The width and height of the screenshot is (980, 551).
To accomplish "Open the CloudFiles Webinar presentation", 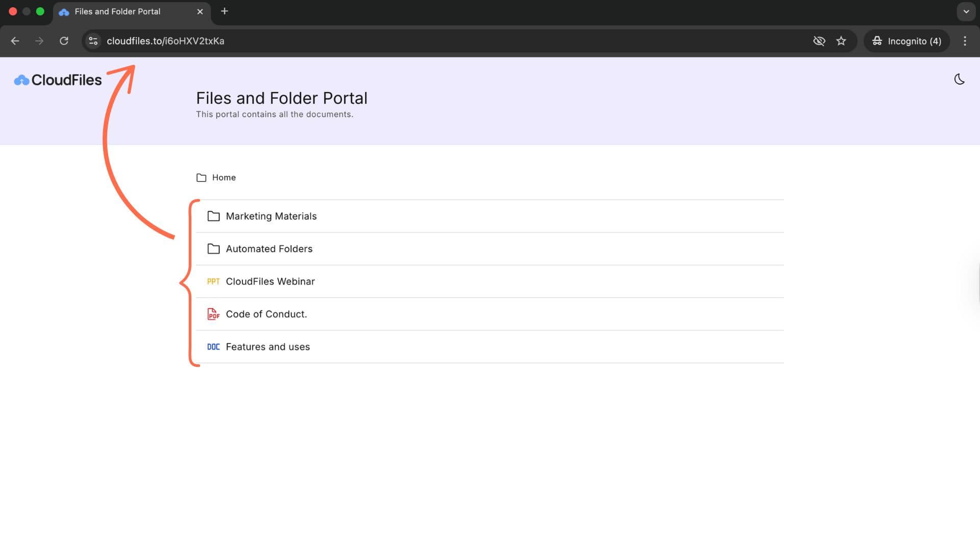I will 270,282.
